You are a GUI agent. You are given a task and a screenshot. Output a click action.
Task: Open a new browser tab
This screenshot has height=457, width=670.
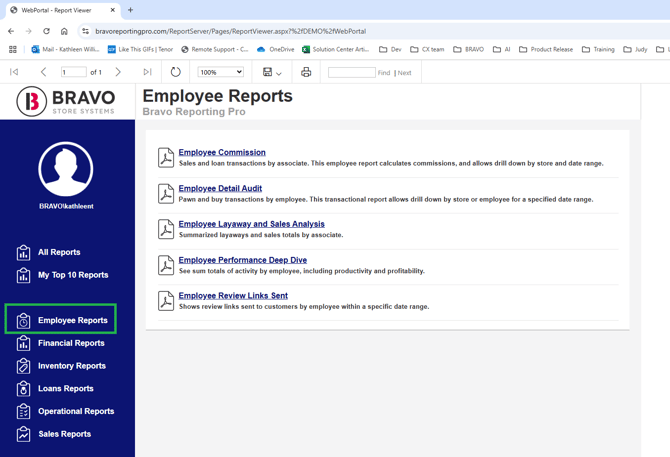point(130,10)
